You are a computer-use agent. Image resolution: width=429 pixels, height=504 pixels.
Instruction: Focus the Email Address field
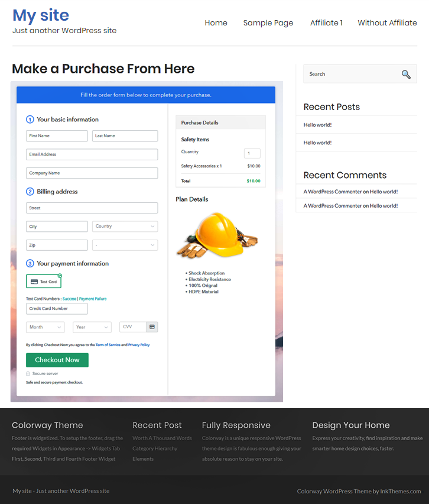[x=92, y=154]
